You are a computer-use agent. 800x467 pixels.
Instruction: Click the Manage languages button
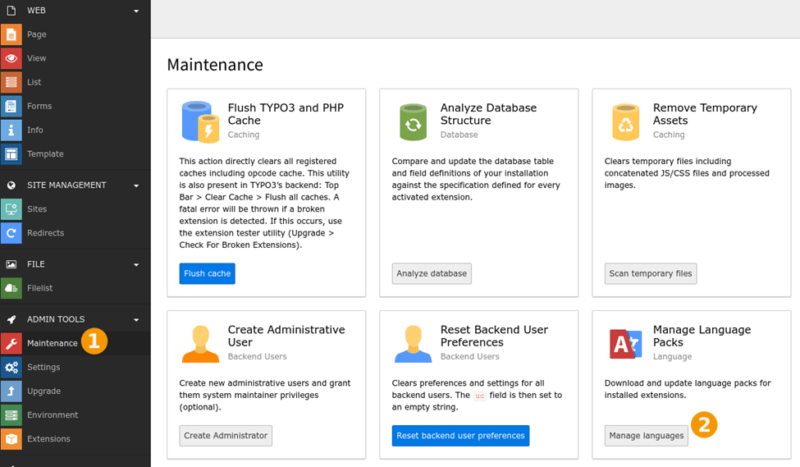pyautogui.click(x=646, y=435)
